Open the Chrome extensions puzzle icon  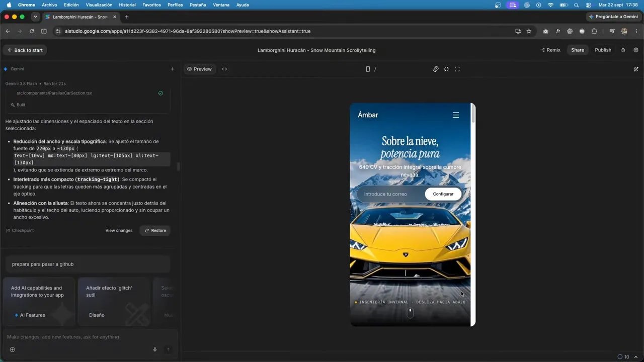tap(594, 31)
